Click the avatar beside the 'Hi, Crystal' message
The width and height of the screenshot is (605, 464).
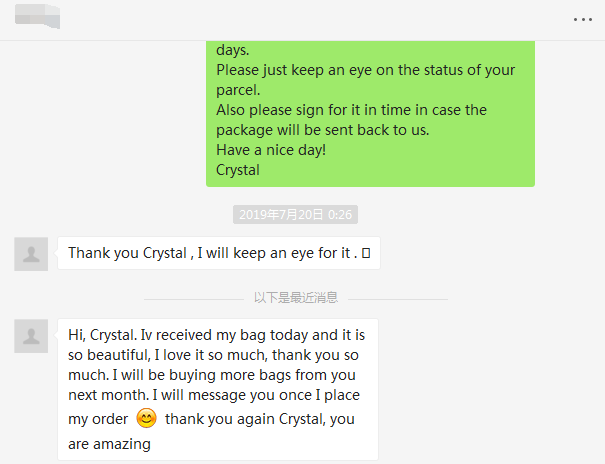pyautogui.click(x=31, y=336)
